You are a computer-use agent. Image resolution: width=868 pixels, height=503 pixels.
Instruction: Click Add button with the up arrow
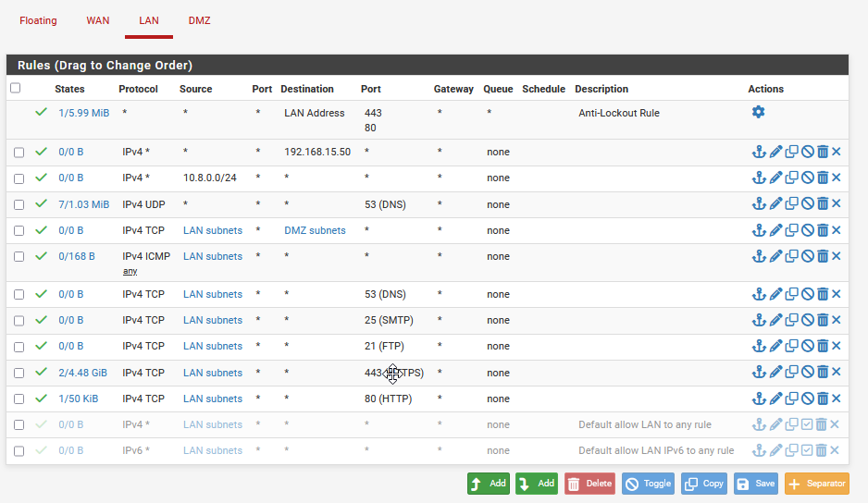(488, 484)
